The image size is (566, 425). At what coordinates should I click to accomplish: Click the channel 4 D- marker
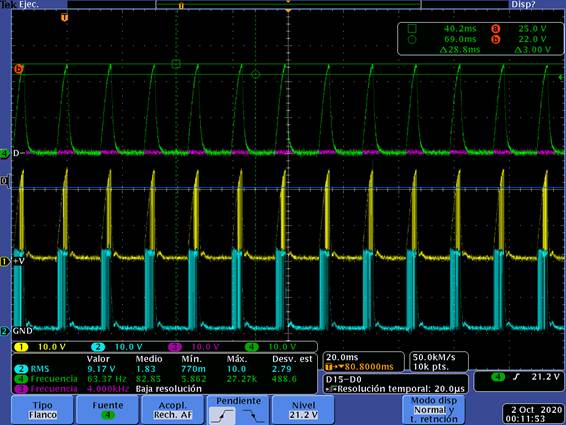5,154
